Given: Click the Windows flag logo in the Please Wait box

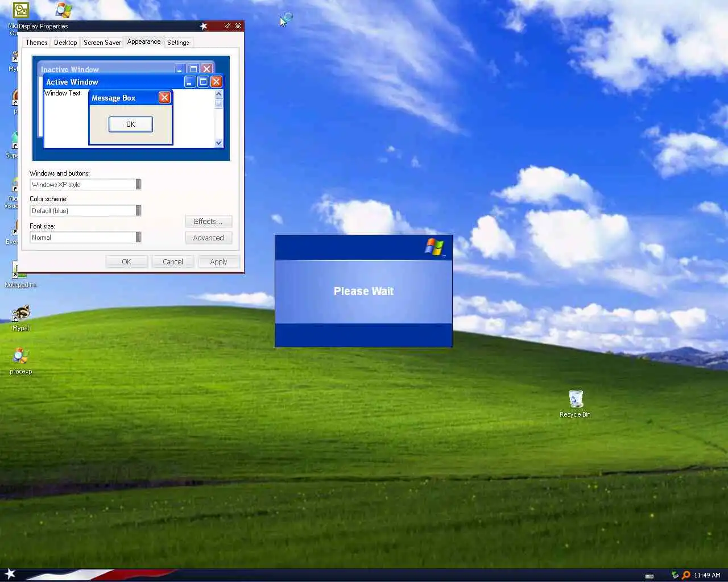Looking at the screenshot, I should pos(435,247).
